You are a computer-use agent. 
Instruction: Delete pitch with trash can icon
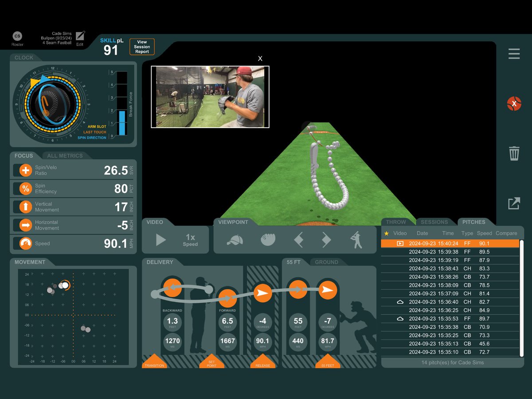tap(514, 153)
